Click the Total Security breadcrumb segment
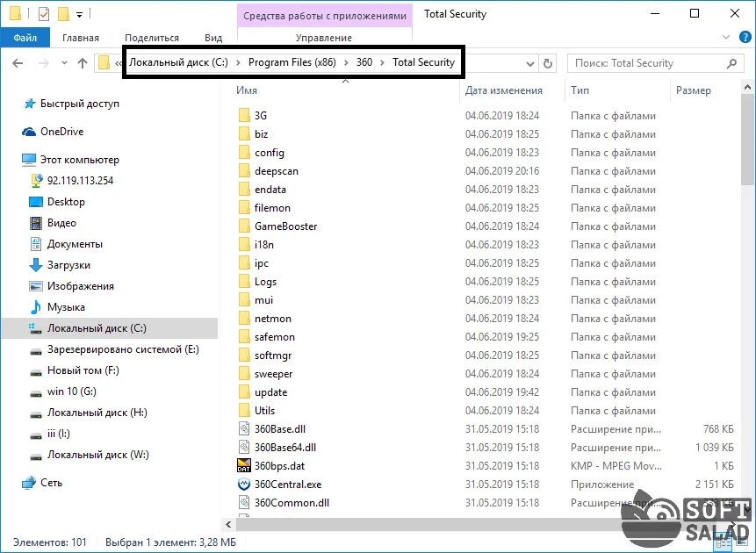This screenshot has height=553, width=756. 423,62
